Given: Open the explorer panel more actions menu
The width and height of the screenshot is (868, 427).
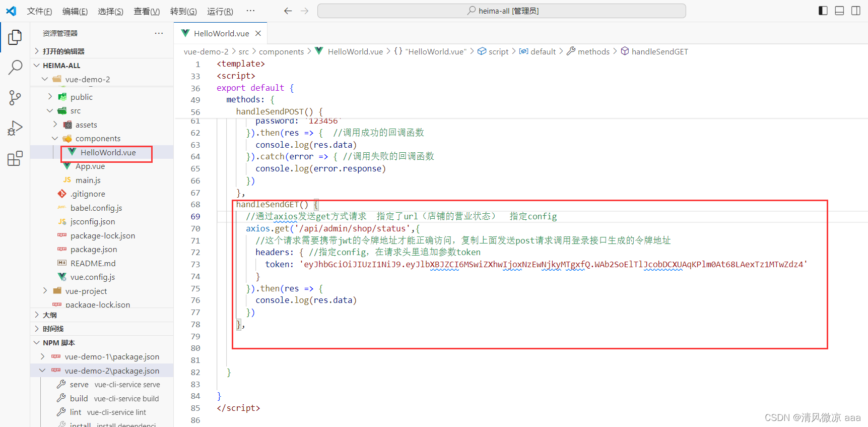Looking at the screenshot, I should 159,33.
